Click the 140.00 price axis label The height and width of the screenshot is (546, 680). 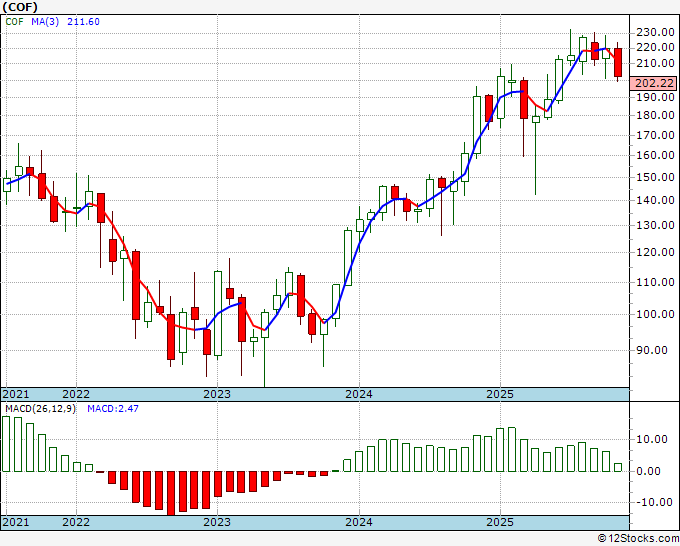(655, 200)
